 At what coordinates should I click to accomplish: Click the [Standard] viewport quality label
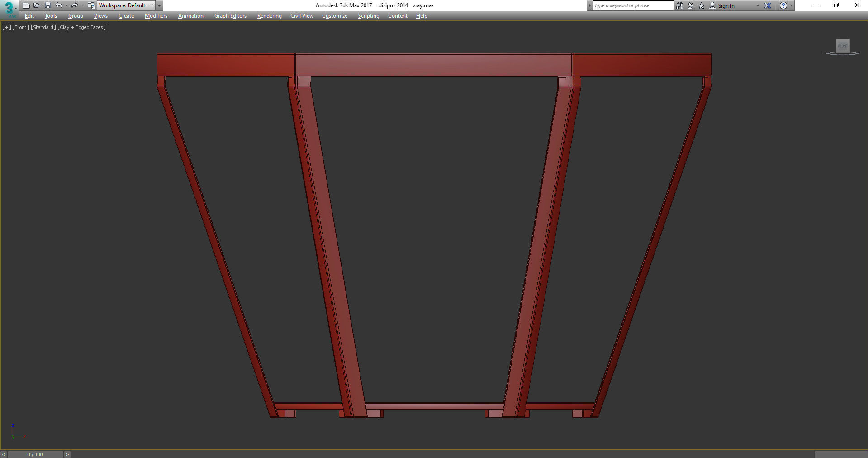[x=43, y=27]
